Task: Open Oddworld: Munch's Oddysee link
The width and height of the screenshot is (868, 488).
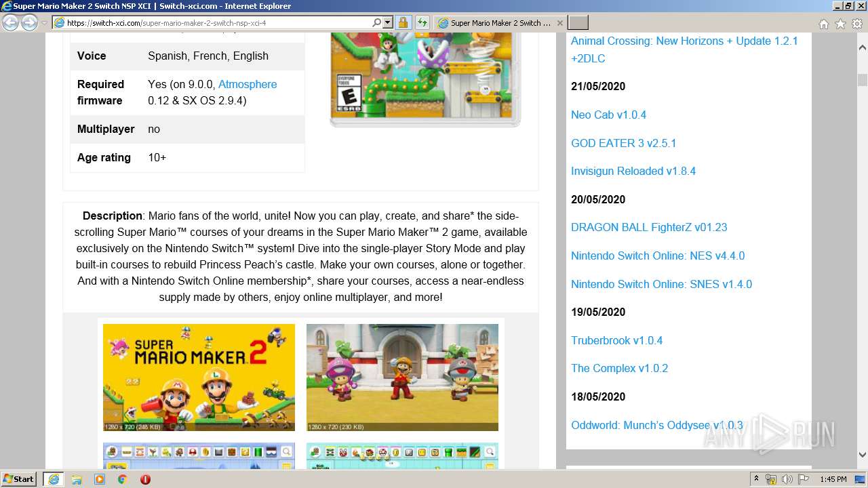Action: [657, 425]
